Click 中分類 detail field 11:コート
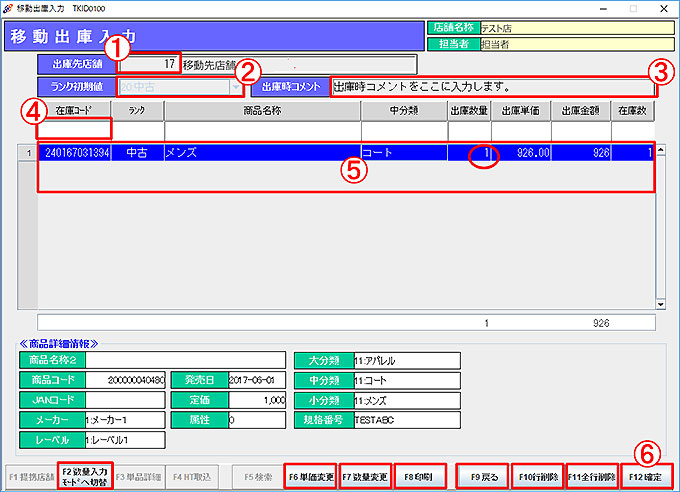The width and height of the screenshot is (680, 492). pos(407,380)
